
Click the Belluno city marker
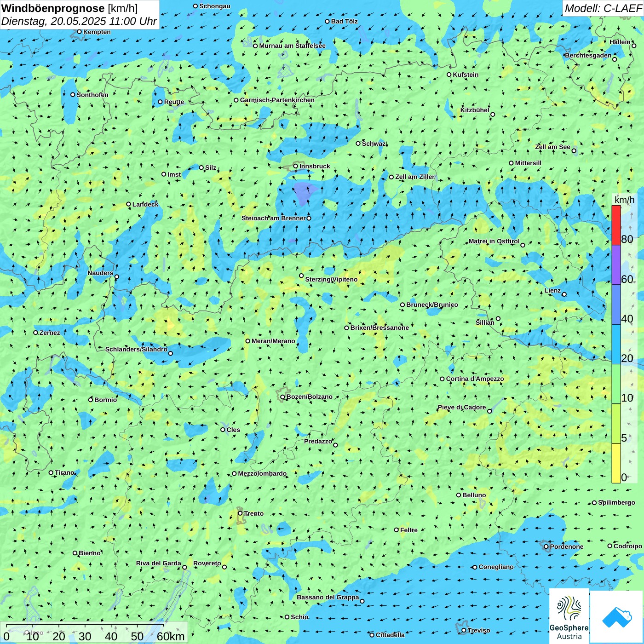click(x=459, y=495)
